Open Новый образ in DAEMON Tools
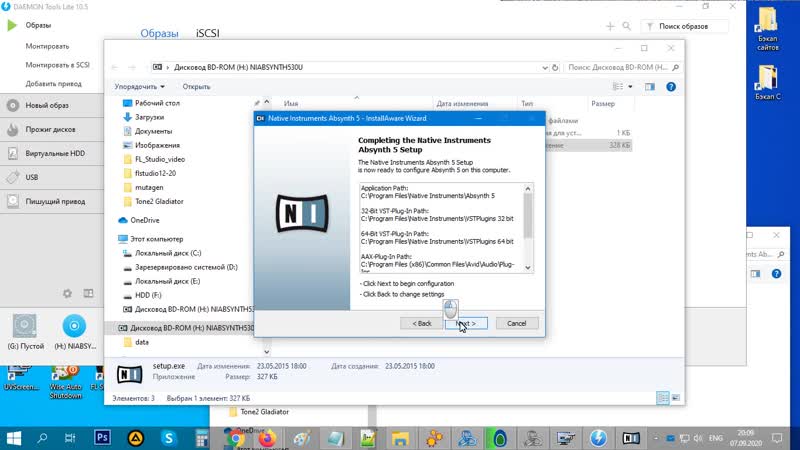800x450 pixels. click(x=47, y=105)
